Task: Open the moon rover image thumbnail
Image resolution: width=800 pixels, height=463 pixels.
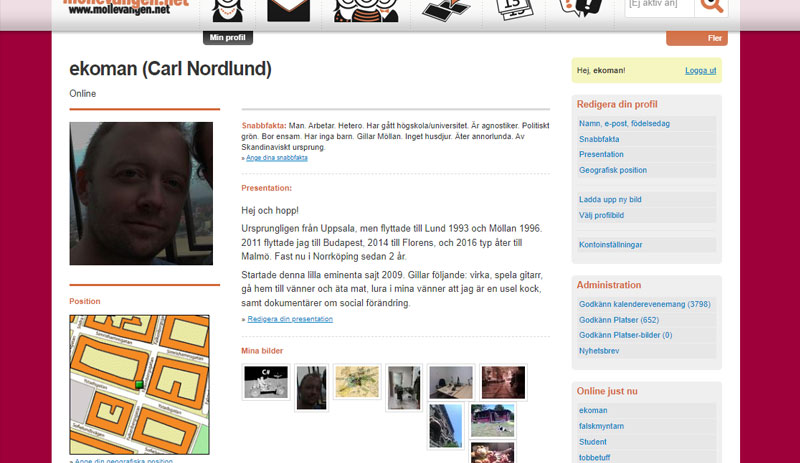Action: tap(266, 382)
